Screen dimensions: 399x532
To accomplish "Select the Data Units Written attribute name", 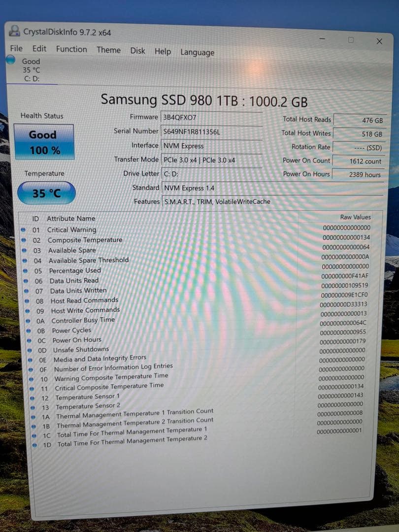I will 78,291.
